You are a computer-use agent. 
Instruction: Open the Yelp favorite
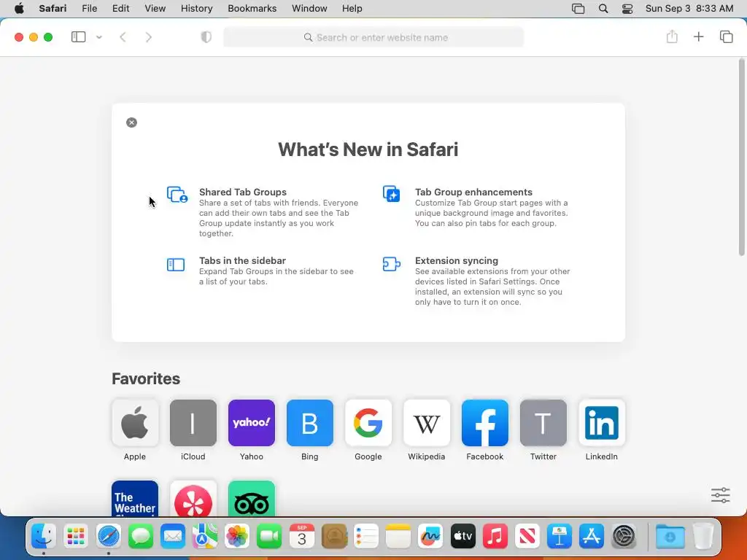pos(193,498)
